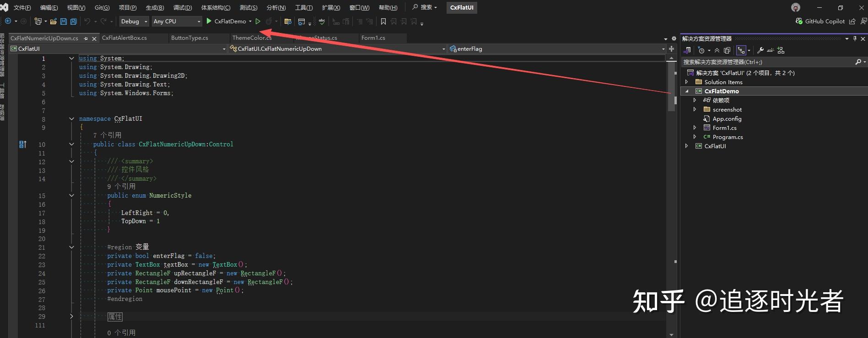Switch to CxFlatAlertBox.cs tab
Image resolution: width=868 pixels, height=338 pixels.
[x=124, y=38]
